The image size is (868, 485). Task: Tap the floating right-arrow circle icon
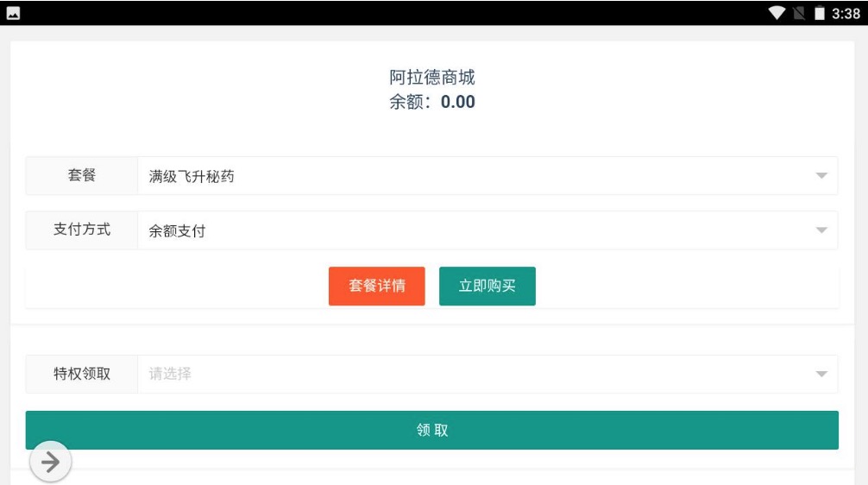pyautogui.click(x=50, y=462)
